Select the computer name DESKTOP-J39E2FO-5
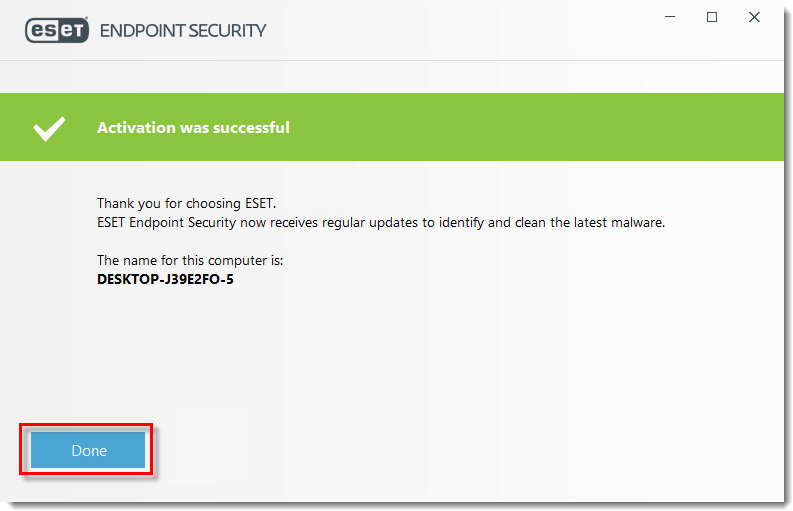The height and width of the screenshot is (511, 793). point(165,279)
